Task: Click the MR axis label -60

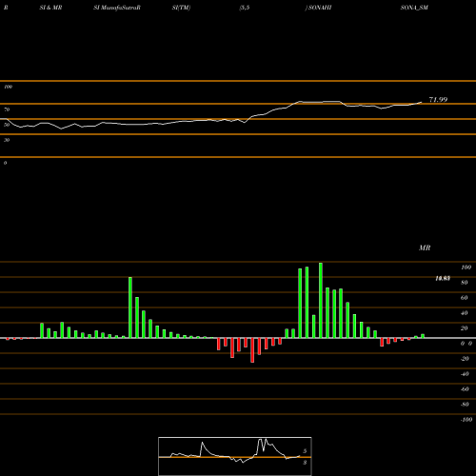Action: coord(465,389)
